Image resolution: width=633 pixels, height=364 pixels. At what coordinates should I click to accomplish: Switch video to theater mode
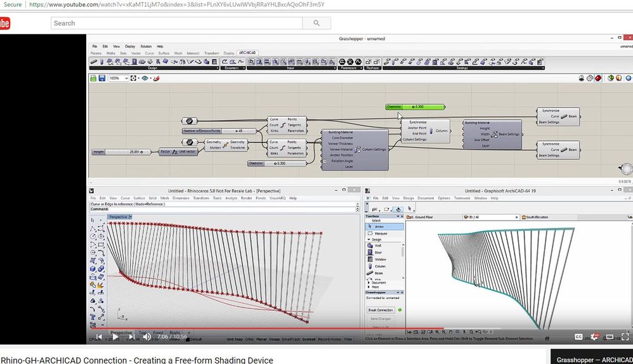coord(610,337)
